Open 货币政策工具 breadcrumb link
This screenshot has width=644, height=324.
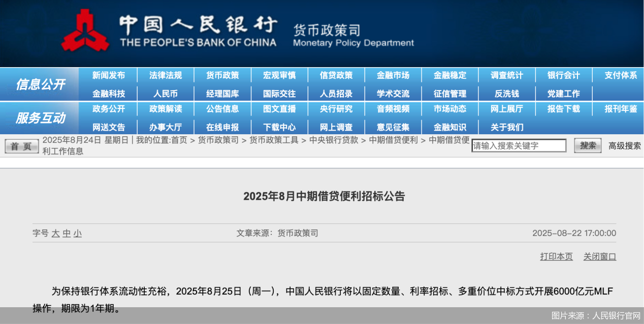coord(274,140)
